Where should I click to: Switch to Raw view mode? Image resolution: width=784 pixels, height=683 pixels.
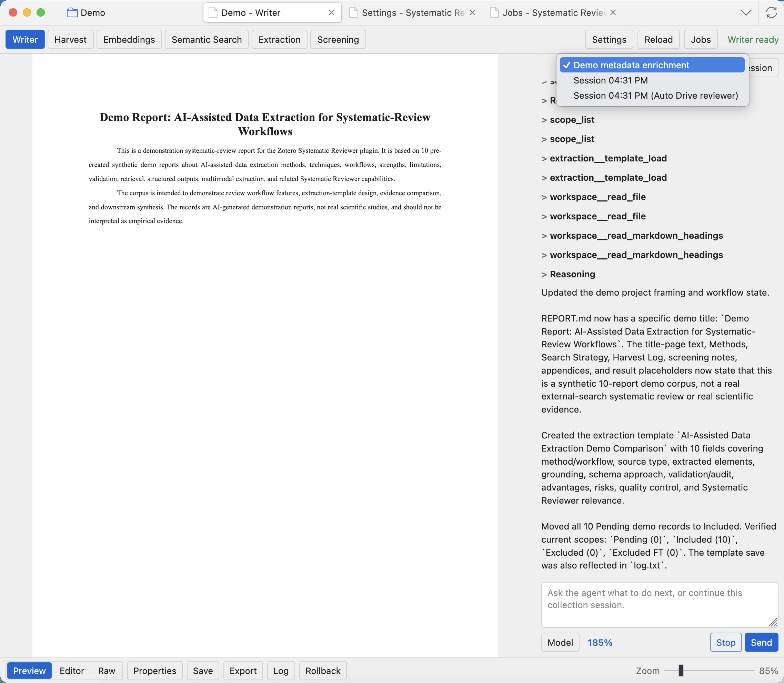click(106, 671)
